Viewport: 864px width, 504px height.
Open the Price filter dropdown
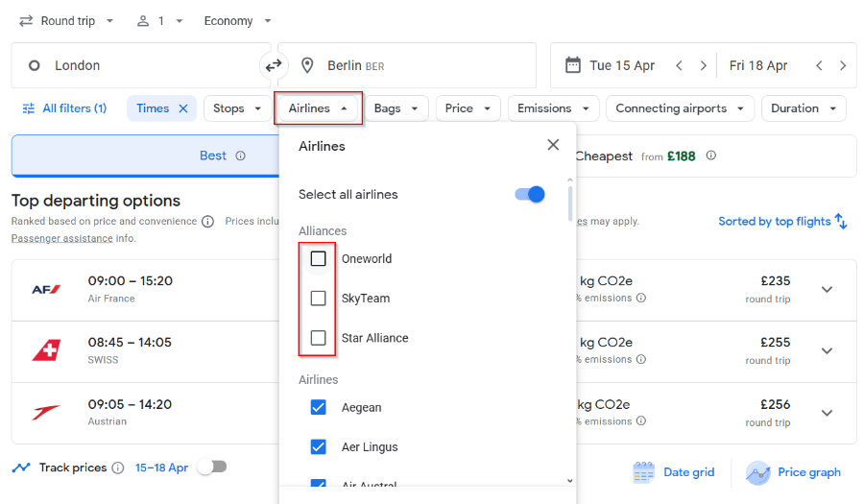pyautogui.click(x=468, y=108)
